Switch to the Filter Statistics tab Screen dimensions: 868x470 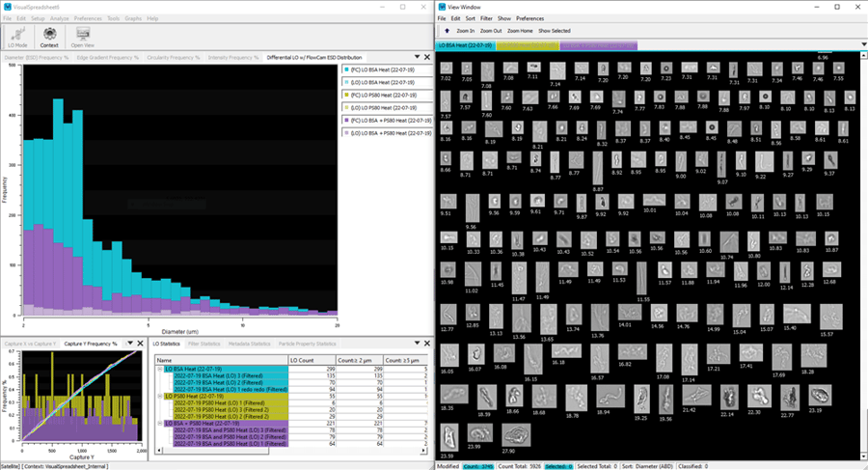click(x=204, y=344)
